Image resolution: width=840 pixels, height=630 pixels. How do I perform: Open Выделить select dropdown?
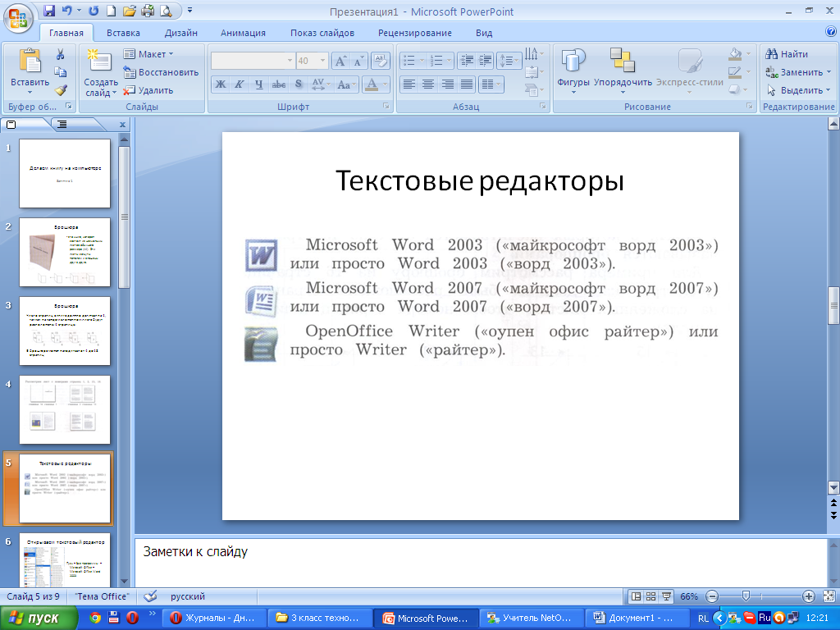(798, 90)
